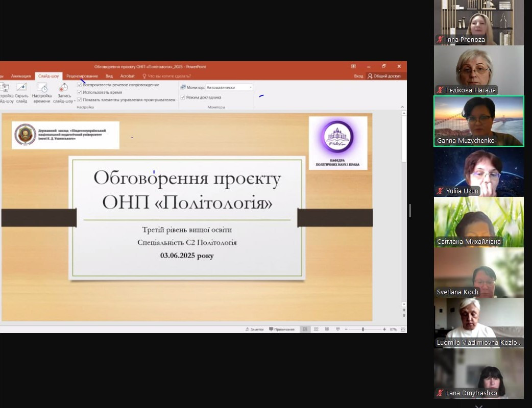
Task: Toggle Воспроизвести речевое сопровождение checkbox
Action: tap(80, 85)
